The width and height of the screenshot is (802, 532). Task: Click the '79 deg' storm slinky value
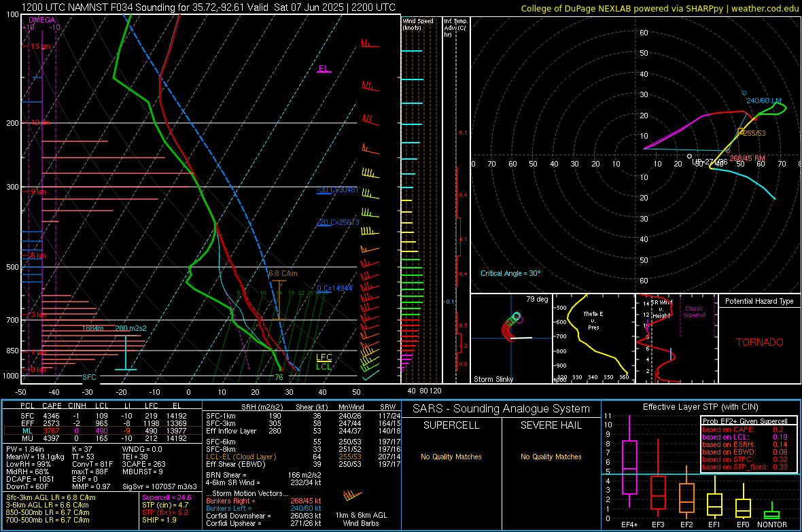(x=537, y=299)
